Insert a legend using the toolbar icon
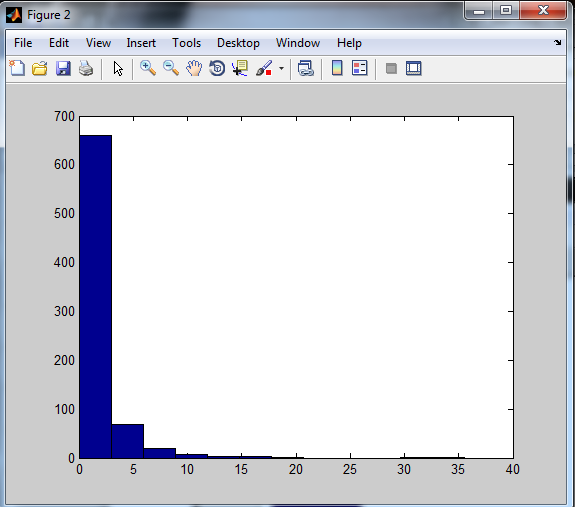The width and height of the screenshot is (575, 507). (359, 68)
